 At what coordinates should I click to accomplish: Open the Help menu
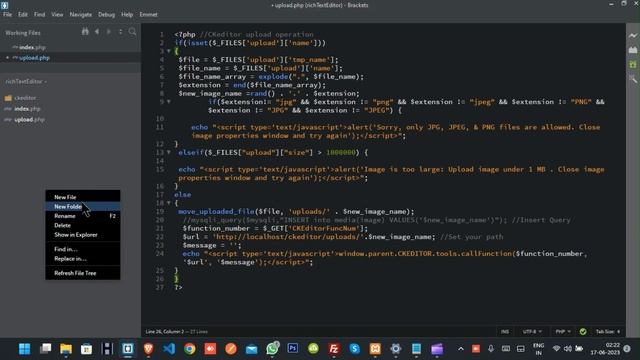[127, 14]
